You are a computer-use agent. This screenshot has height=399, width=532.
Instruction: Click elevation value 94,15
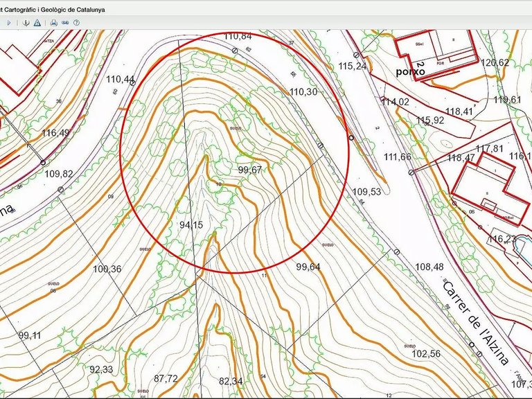tap(191, 224)
